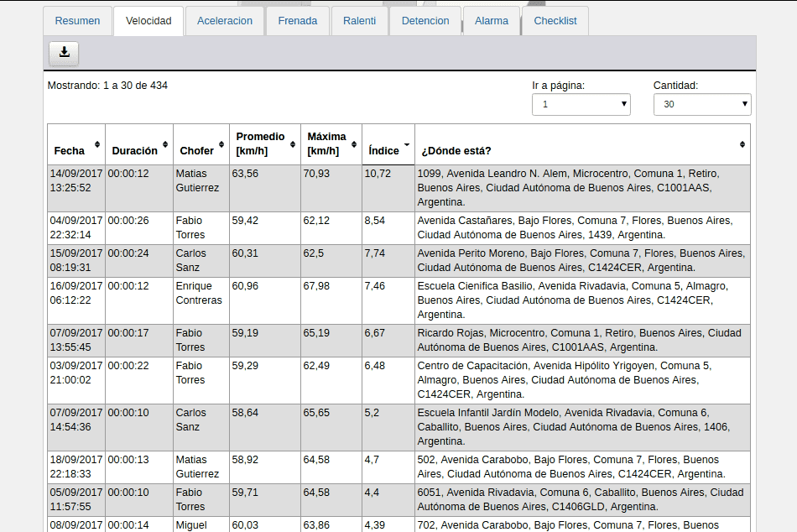797x532 pixels.
Task: Go to the Frenada tab
Action: 297,21
